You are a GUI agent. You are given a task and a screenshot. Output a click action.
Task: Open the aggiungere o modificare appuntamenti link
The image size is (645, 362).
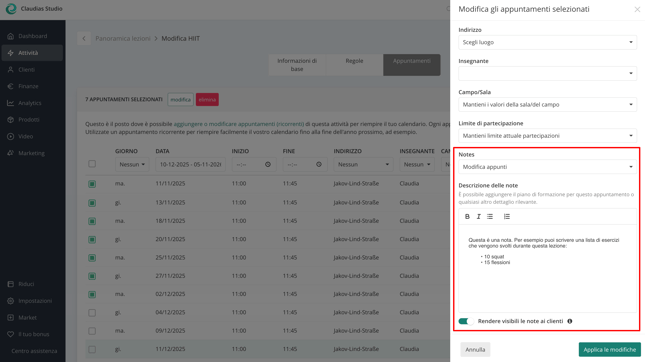tap(239, 124)
